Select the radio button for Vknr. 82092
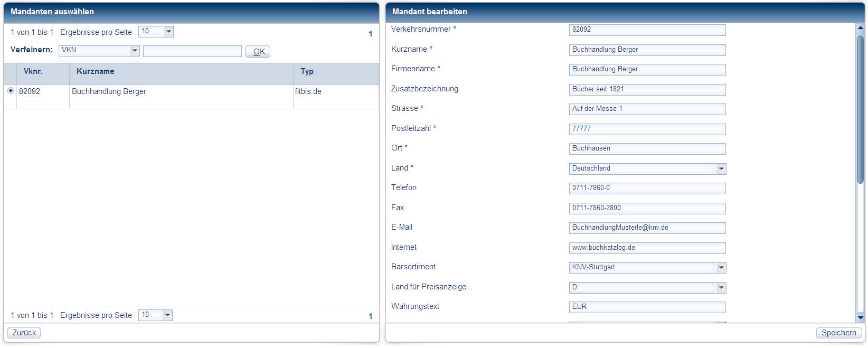Viewport: 868px width, 348px height. [11, 91]
